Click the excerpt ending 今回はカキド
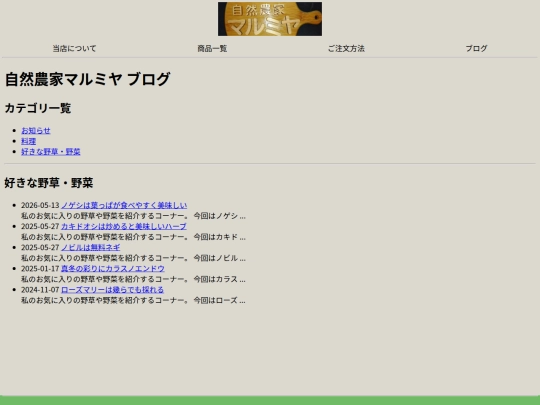Viewport: 540px width, 405px height. tap(133, 237)
